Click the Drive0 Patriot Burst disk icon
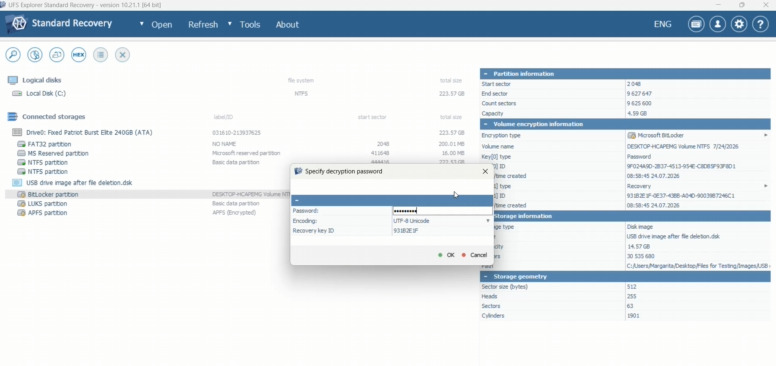 (17, 133)
